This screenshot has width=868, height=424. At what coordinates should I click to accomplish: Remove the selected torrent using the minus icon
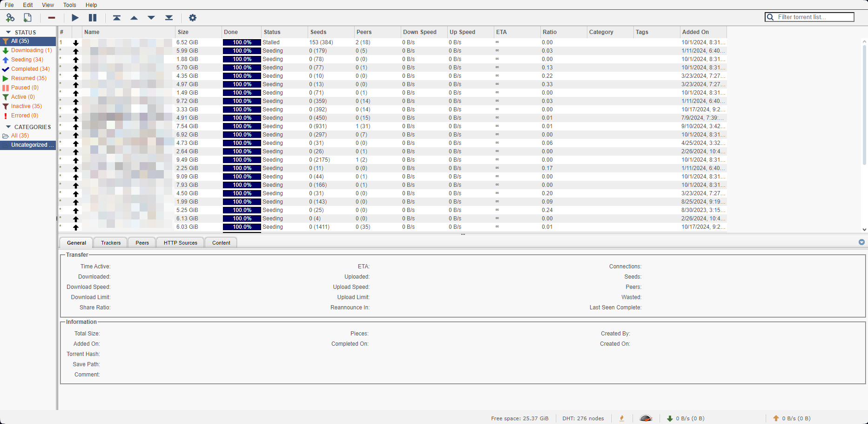pos(51,18)
